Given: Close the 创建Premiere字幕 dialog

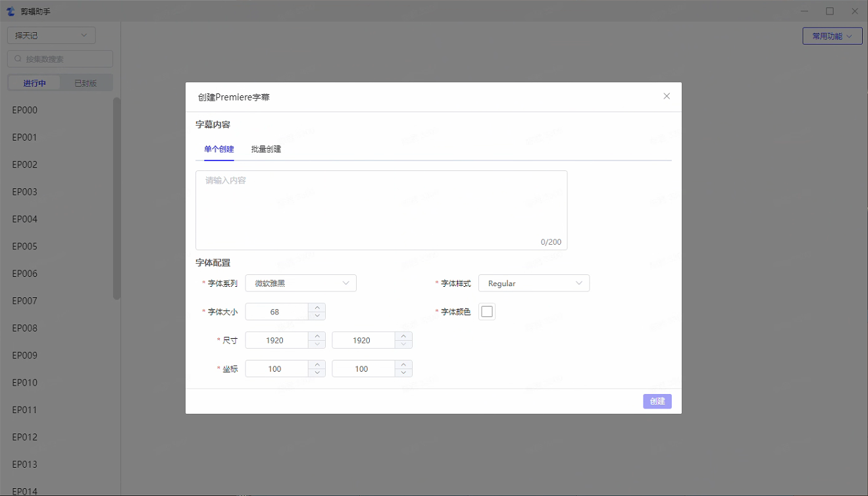Looking at the screenshot, I should click(667, 96).
